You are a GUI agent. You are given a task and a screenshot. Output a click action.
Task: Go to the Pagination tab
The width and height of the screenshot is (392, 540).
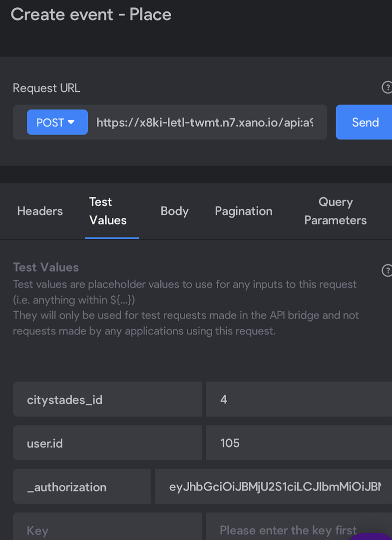[244, 211]
